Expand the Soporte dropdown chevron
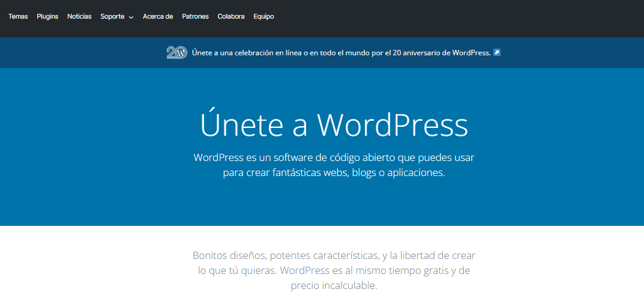The height and width of the screenshot is (307, 644). [131, 17]
